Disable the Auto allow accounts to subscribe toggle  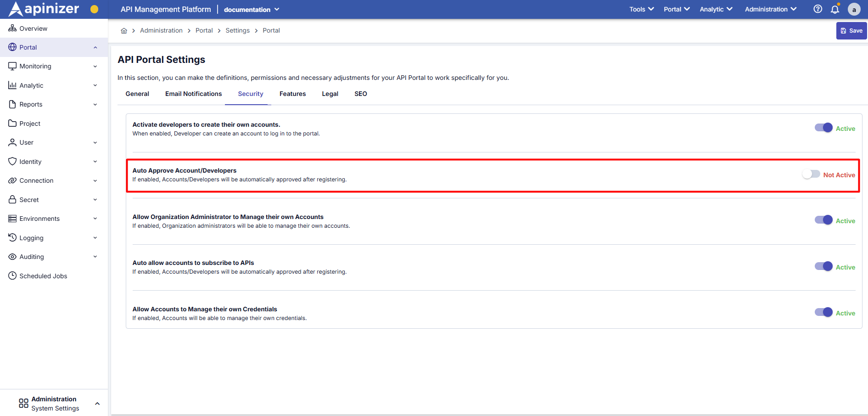822,266
